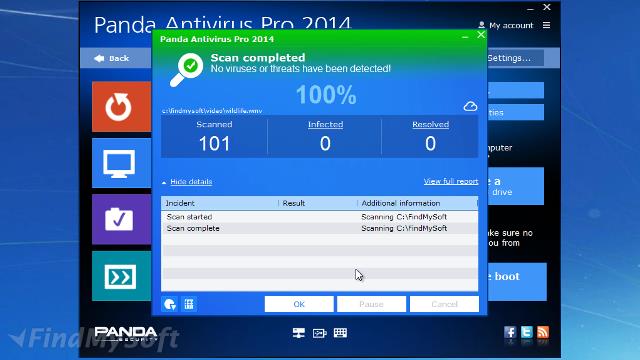Open the Infected files link
Image resolution: width=640 pixels, height=360 pixels.
pos(325,124)
